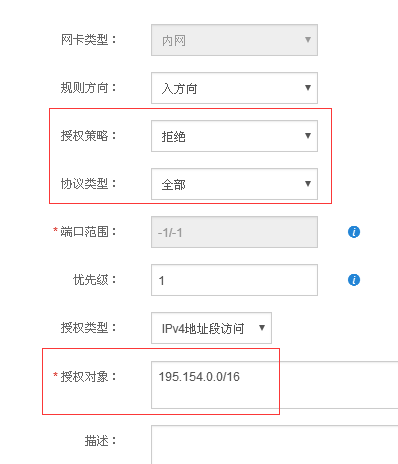Focus the 优先级 input containing 1
The height and width of the screenshot is (464, 398).
[234, 280]
